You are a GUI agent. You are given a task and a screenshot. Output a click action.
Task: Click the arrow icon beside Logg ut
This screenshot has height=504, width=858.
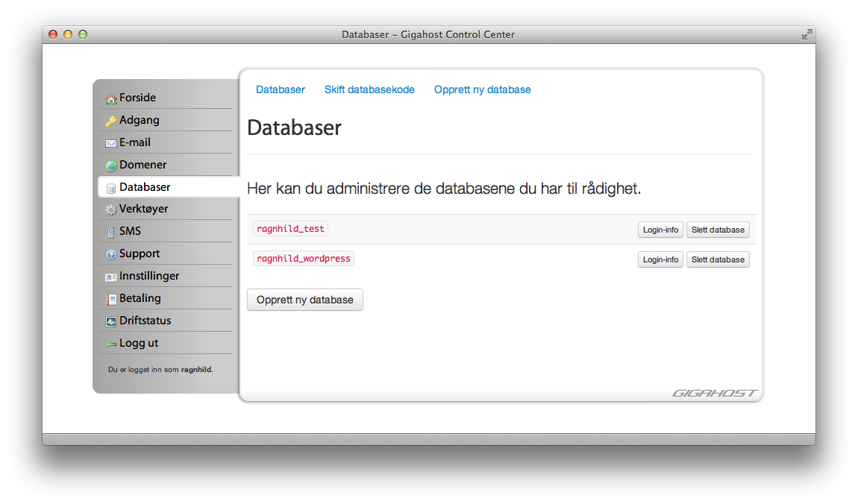(111, 344)
